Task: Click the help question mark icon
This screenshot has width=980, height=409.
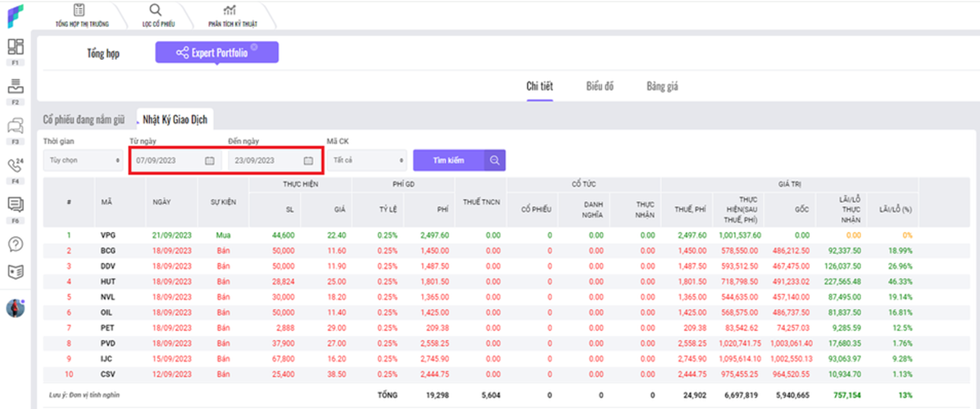Action: (x=16, y=243)
